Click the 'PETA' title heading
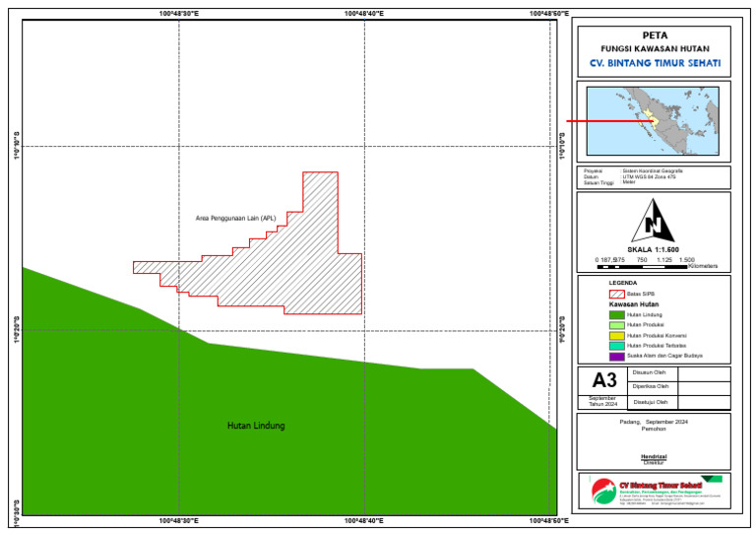 [x=655, y=35]
